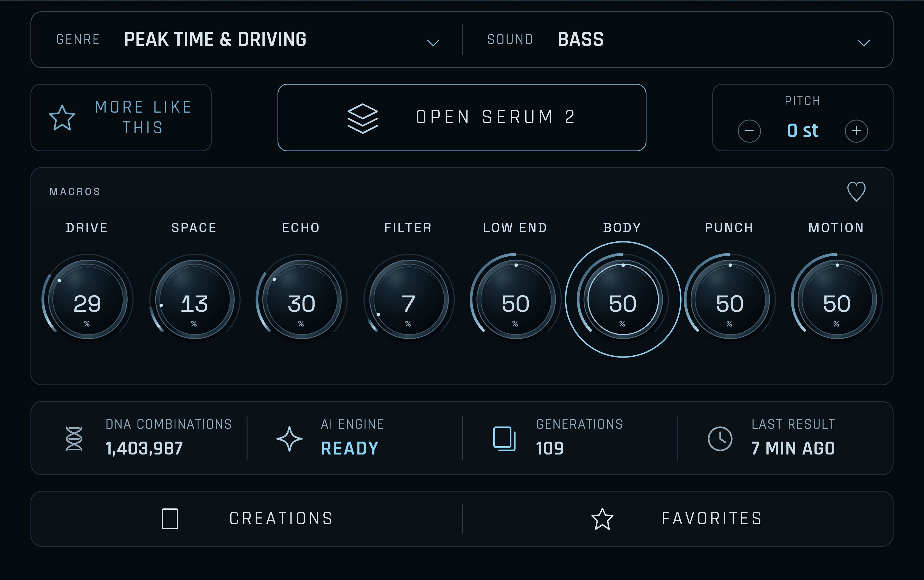Screen dimensions: 924x580
Task: Click the 7 MIN AGO last result
Action: pyautogui.click(x=793, y=448)
